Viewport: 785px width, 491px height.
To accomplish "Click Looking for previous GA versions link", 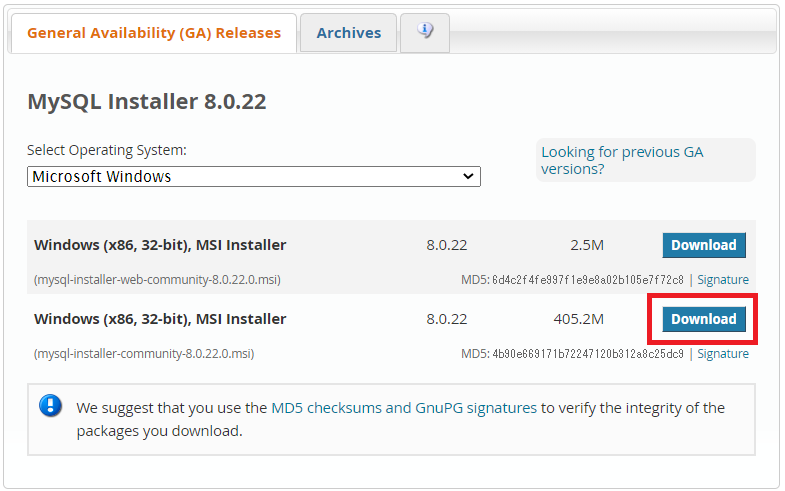I will 622,160.
